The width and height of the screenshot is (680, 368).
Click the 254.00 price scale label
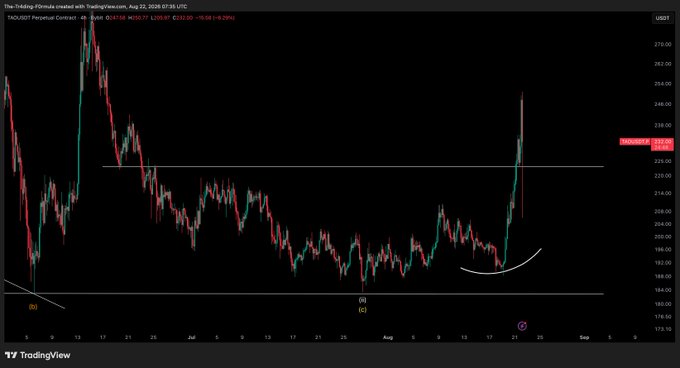click(x=662, y=84)
